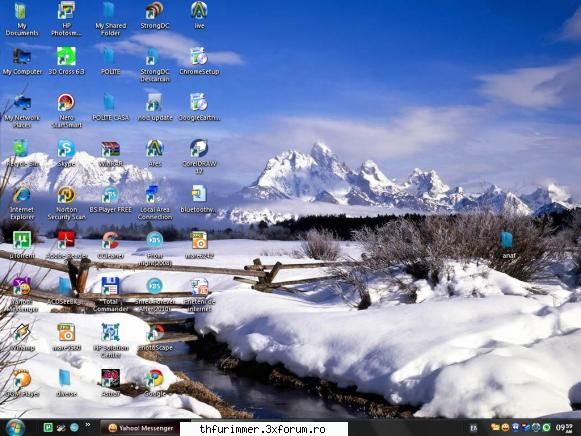
Task: Launch the Winamp shortcut
Action: pyautogui.click(x=21, y=337)
